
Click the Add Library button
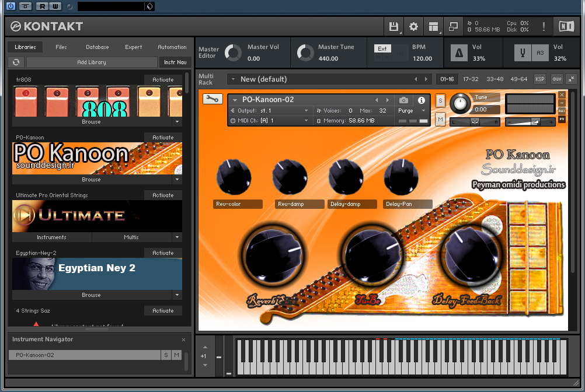(x=92, y=62)
